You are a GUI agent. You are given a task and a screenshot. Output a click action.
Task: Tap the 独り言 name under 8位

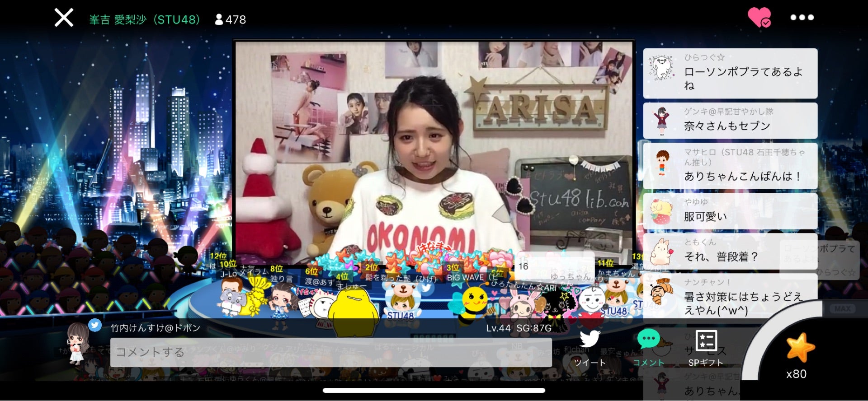tap(281, 279)
